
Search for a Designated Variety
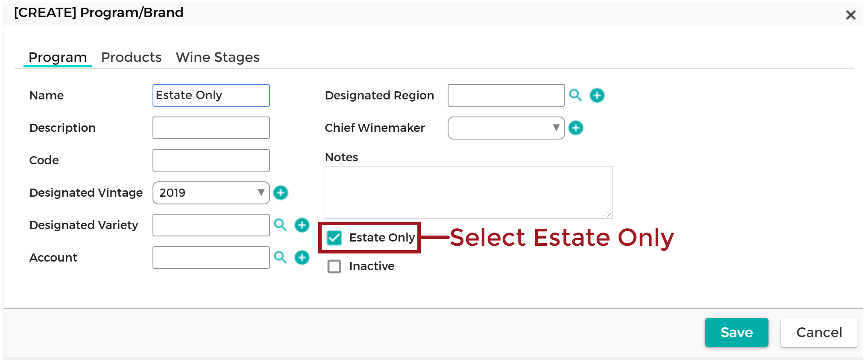point(280,225)
